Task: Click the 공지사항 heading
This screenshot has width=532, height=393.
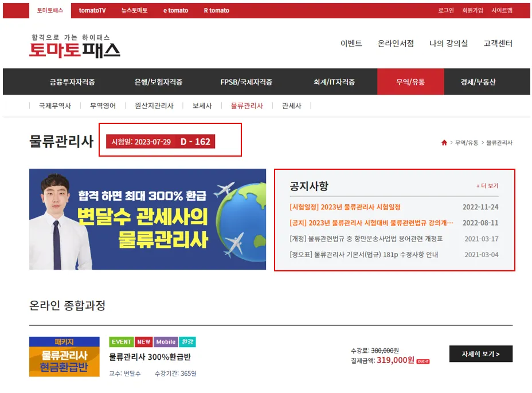Action: pos(309,186)
